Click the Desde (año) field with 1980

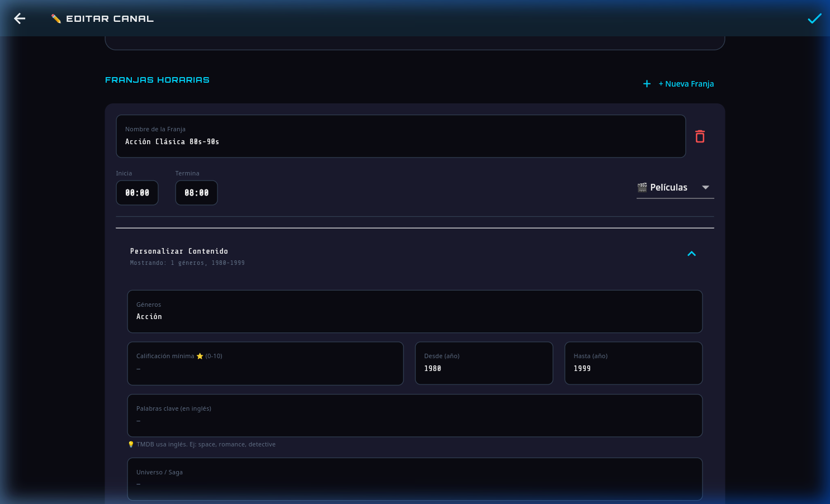(483, 363)
